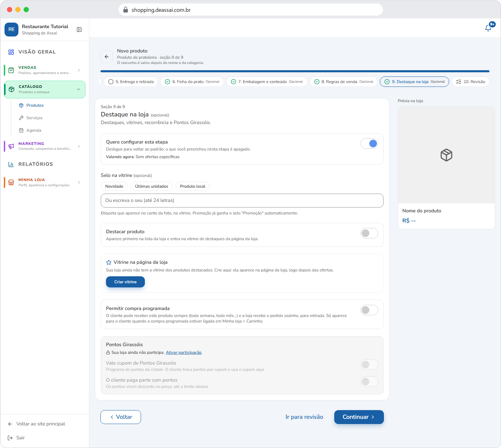The height and width of the screenshot is (448, 501).
Task: Click the Voltar button
Action: coord(121,417)
